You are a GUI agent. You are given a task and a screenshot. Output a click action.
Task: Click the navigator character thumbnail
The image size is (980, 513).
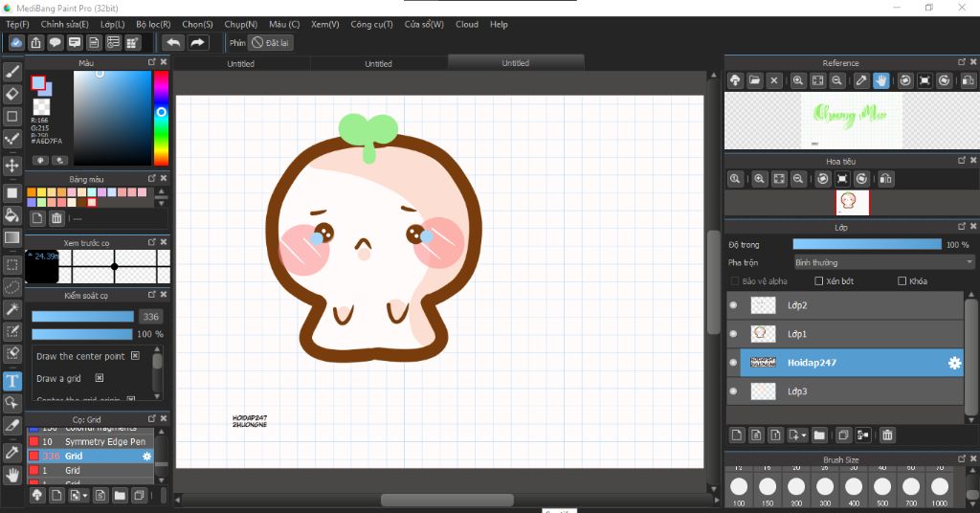[852, 203]
